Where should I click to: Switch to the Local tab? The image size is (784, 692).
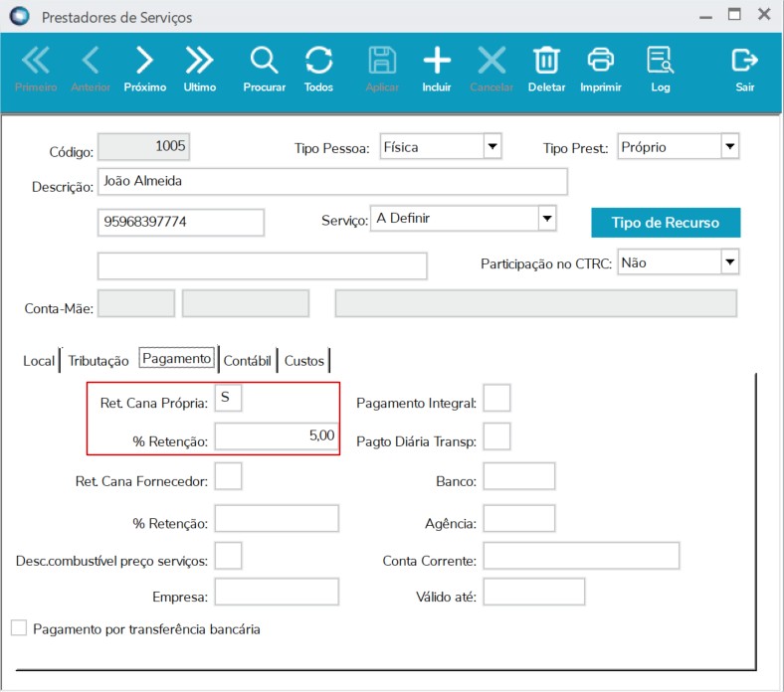click(x=39, y=360)
